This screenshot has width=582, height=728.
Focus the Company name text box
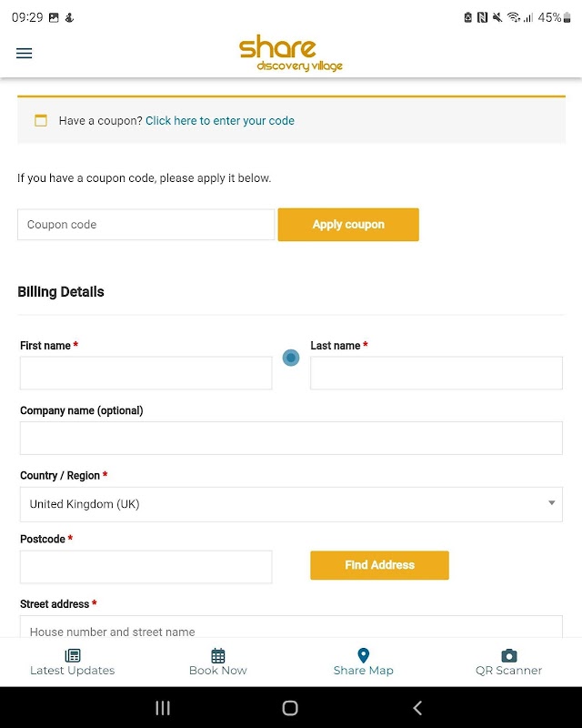click(291, 438)
